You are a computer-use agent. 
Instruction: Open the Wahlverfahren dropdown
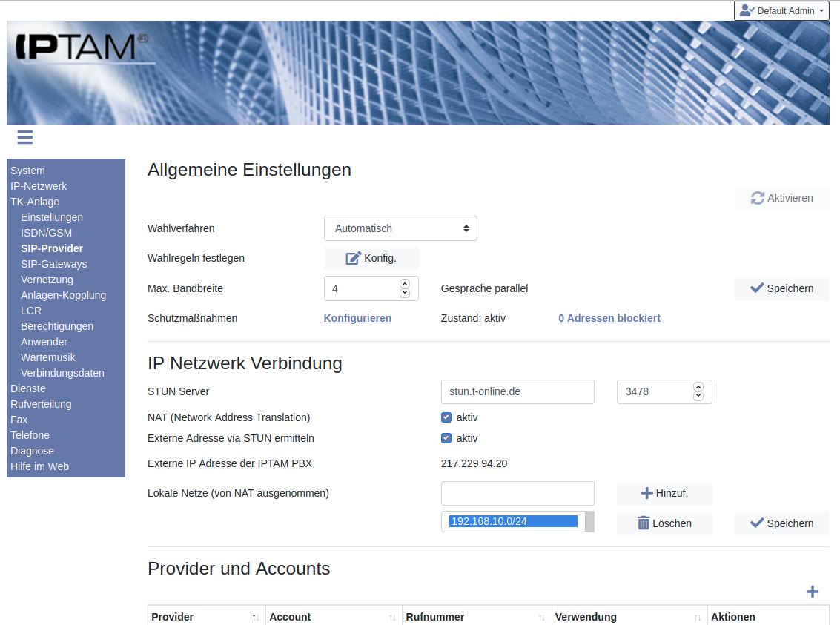(400, 228)
